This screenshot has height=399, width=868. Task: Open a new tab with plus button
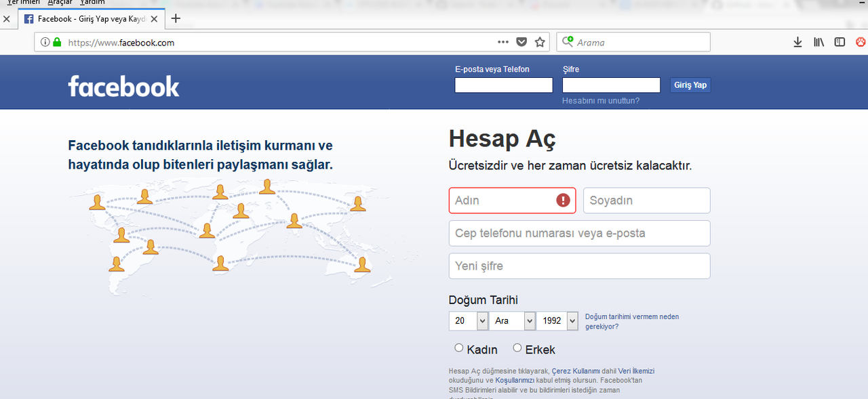(x=176, y=18)
